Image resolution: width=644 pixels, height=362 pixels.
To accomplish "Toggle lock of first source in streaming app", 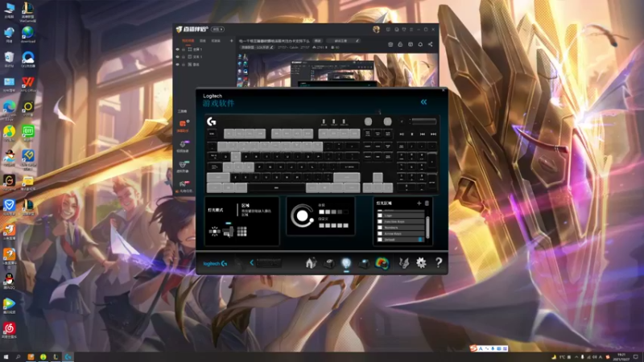I will coord(184,49).
